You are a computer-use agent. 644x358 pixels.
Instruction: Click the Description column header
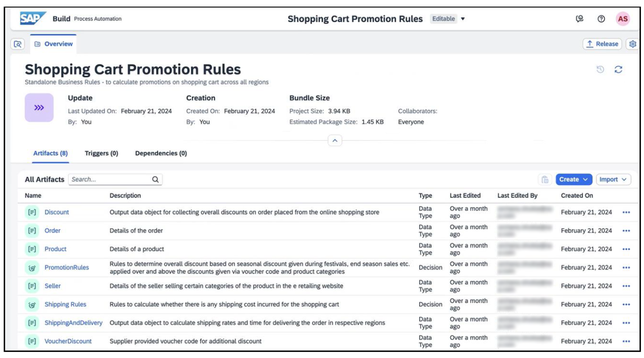[125, 195]
